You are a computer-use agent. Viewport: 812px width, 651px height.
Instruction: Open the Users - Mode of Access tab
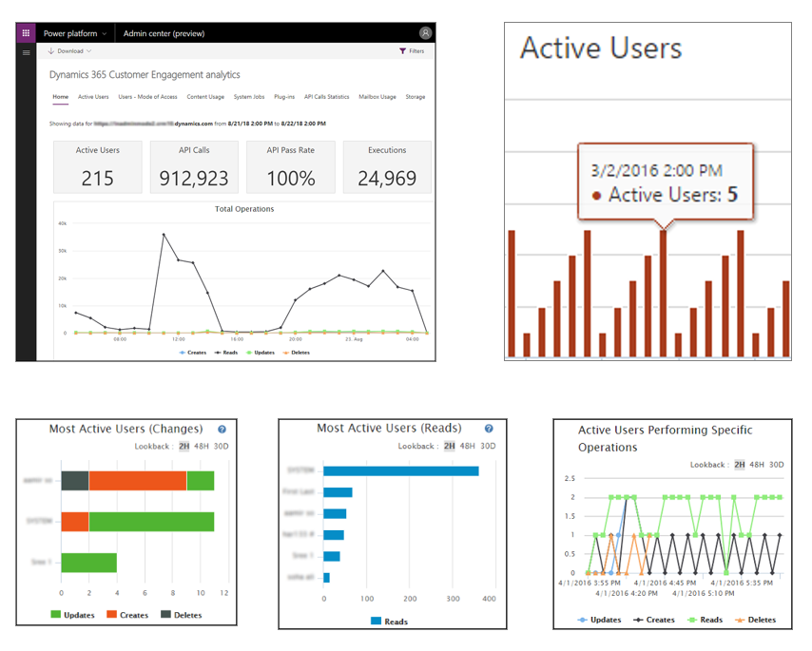point(147,97)
